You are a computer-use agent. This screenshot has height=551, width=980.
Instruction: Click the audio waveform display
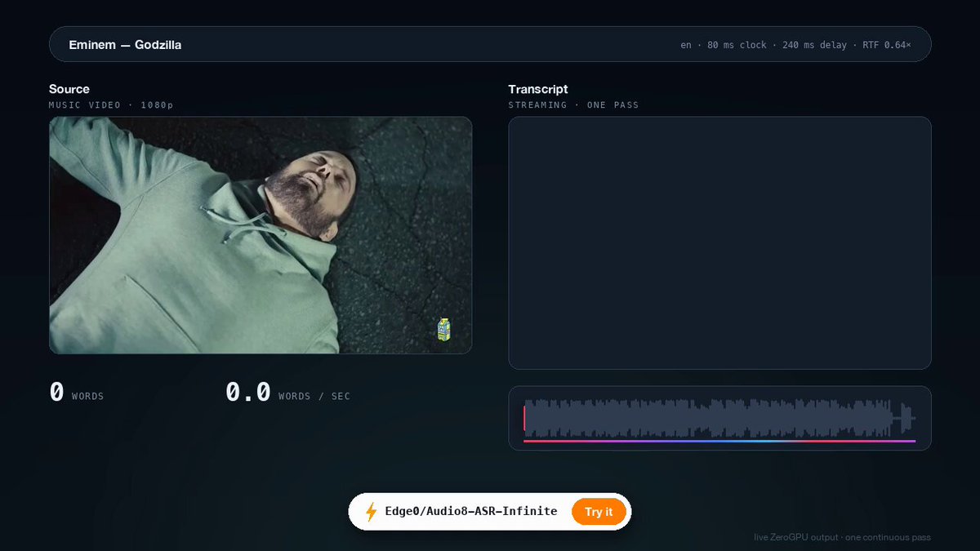719,418
